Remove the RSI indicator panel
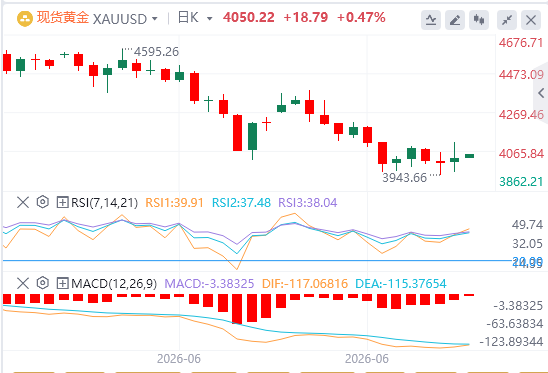The image size is (548, 373). (23, 202)
